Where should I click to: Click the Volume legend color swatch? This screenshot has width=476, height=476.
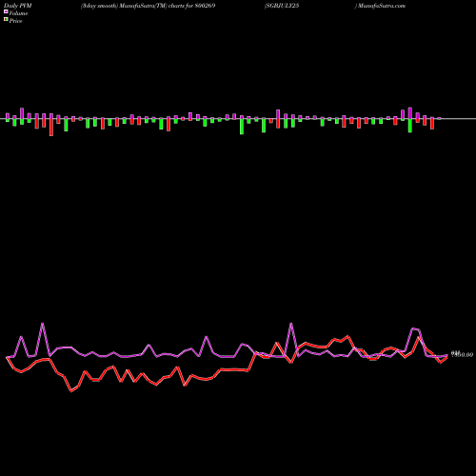click(6, 12)
